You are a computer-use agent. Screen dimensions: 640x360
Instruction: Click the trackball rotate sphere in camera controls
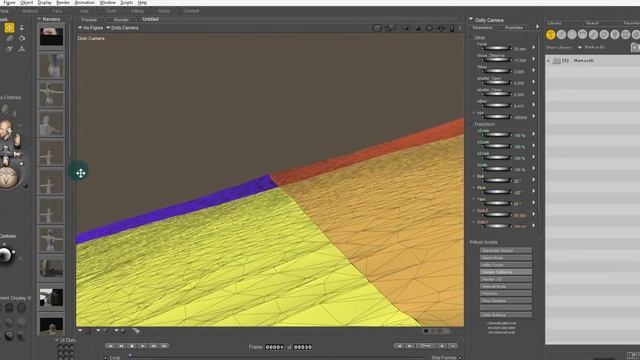pyautogui.click(x=9, y=177)
